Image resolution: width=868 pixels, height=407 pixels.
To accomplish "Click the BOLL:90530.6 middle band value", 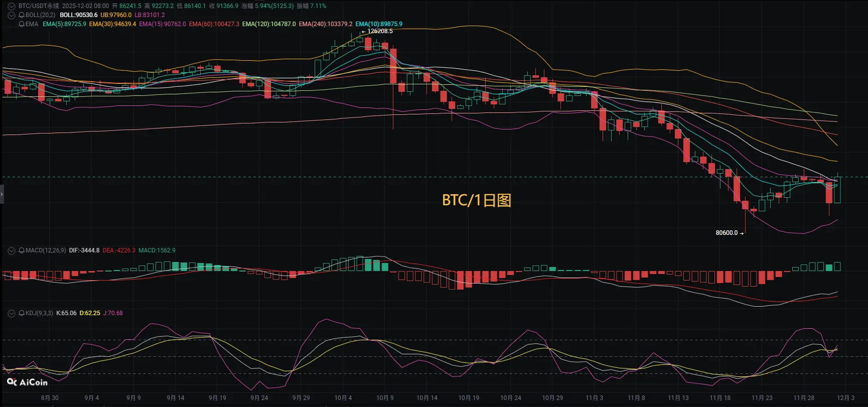I will [79, 15].
